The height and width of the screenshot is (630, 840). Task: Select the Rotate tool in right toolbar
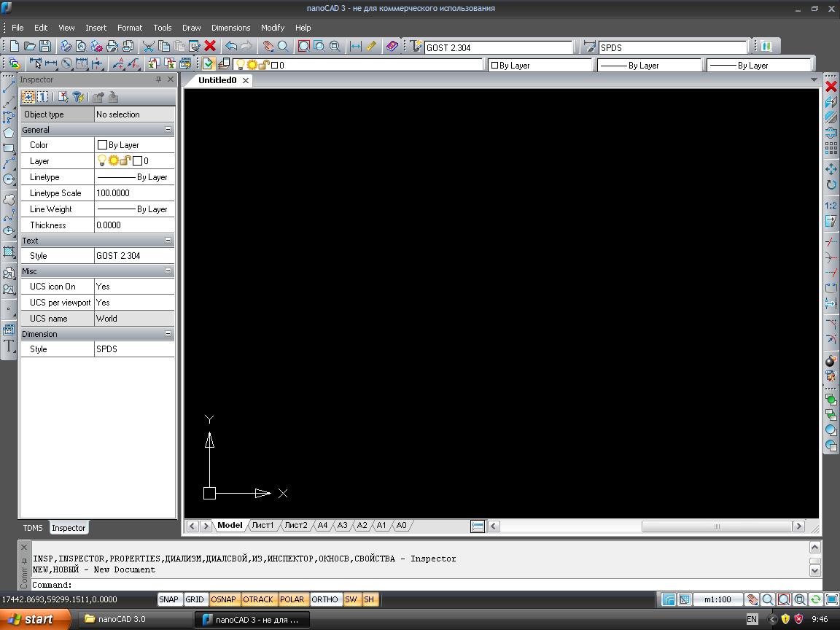click(x=831, y=184)
